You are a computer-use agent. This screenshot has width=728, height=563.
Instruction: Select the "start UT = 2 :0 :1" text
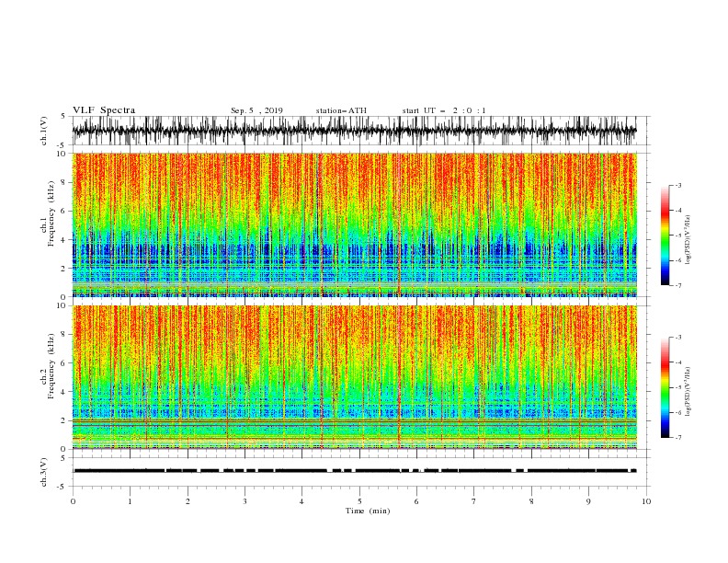click(444, 110)
